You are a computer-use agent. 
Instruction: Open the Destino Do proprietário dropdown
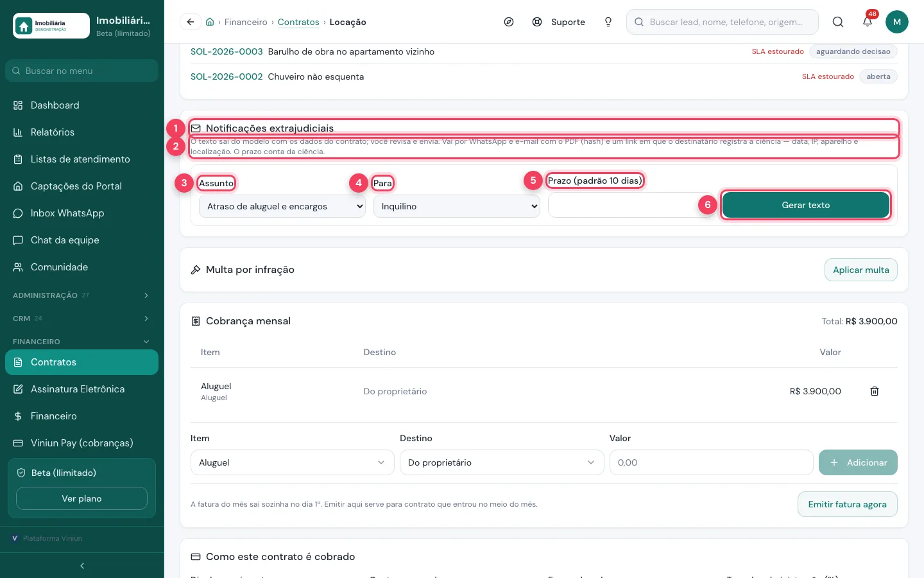(502, 462)
